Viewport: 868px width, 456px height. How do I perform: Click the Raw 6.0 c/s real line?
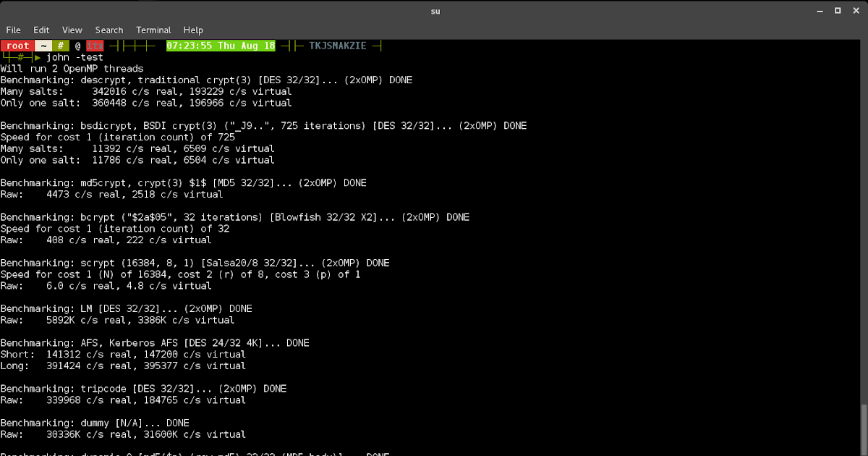[x=106, y=286]
